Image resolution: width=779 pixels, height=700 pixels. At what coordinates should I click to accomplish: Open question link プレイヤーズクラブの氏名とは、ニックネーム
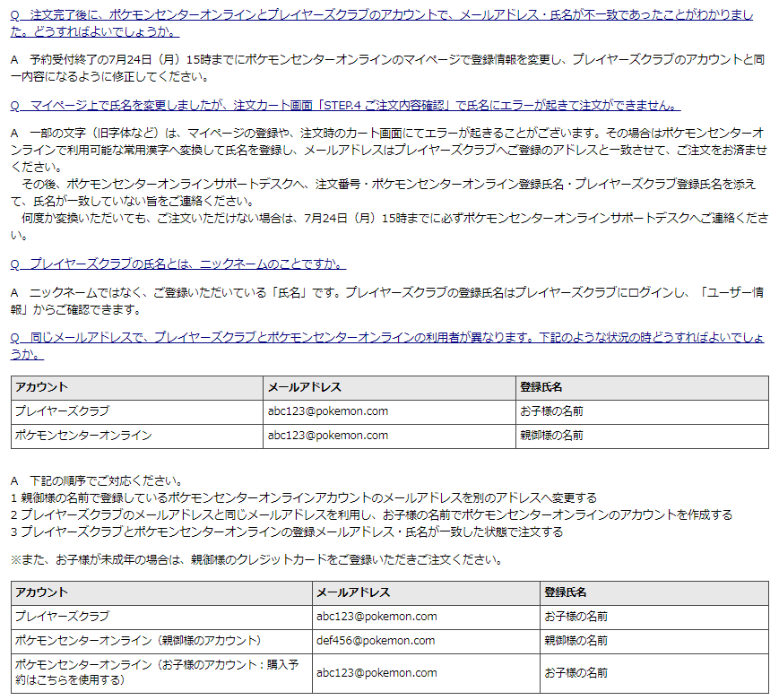coord(178,264)
